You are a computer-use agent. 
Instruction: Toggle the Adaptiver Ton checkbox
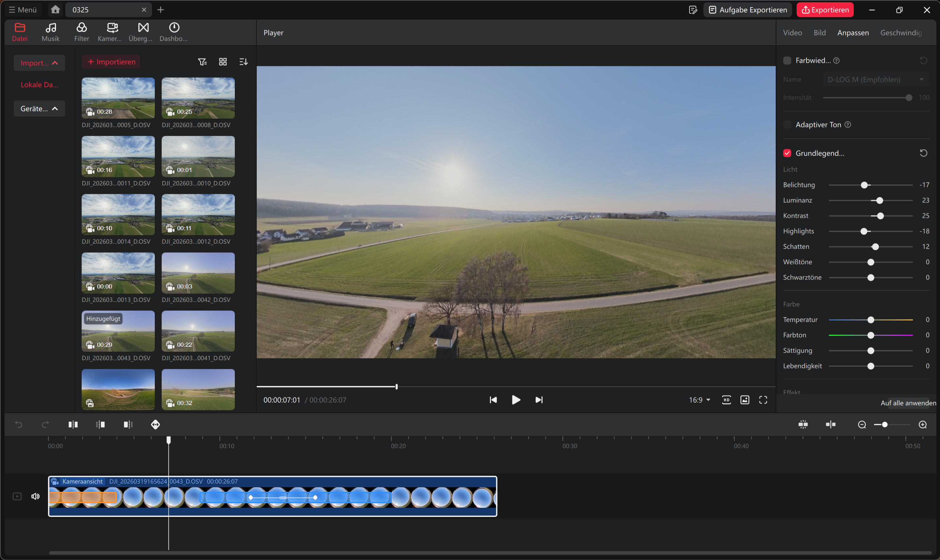787,125
